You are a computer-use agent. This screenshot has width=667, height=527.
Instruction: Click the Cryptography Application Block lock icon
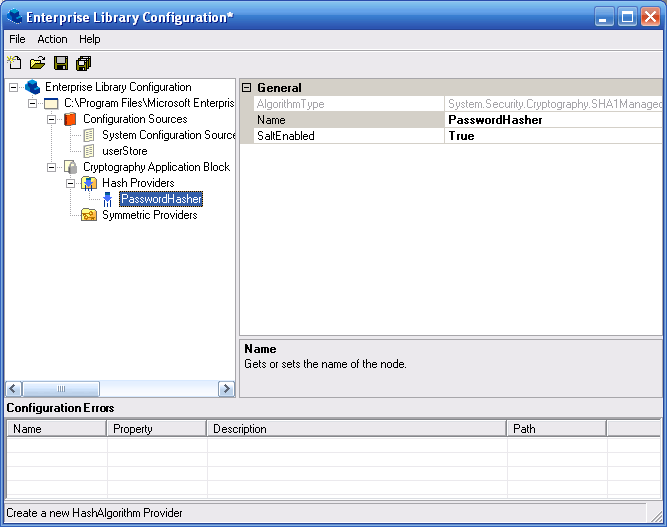pyautogui.click(x=70, y=167)
